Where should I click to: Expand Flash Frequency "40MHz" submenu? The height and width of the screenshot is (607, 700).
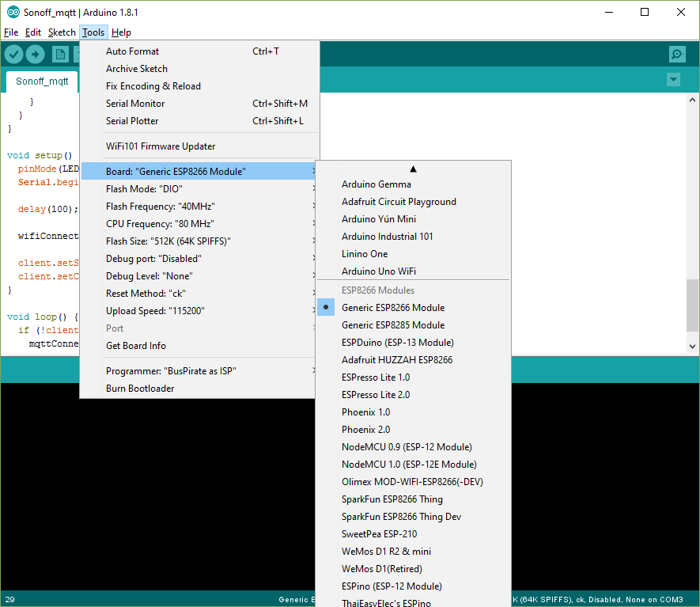[199, 207]
